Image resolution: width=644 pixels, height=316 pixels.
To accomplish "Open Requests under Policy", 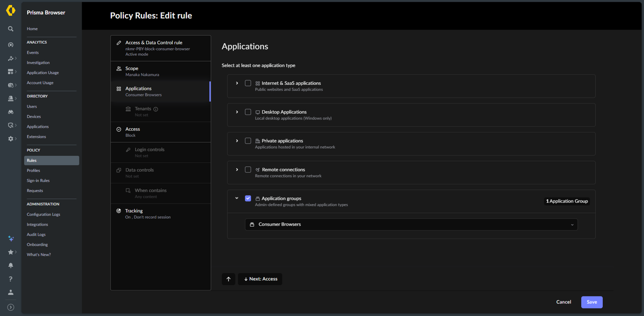I will coord(35,191).
